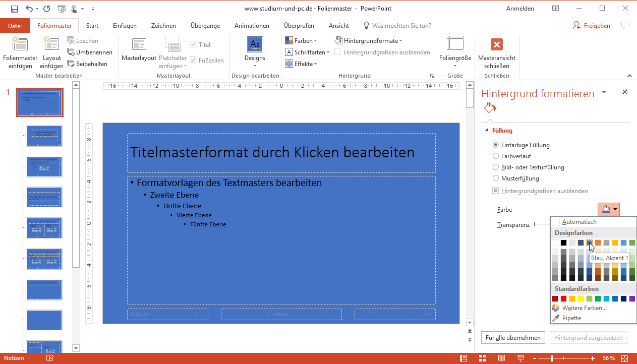Switch to the Ansicht tab
The height and width of the screenshot is (364, 637).
339,26
